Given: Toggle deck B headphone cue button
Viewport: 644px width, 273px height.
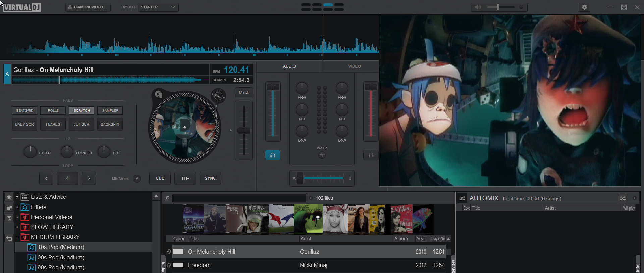Looking at the screenshot, I should tap(371, 155).
